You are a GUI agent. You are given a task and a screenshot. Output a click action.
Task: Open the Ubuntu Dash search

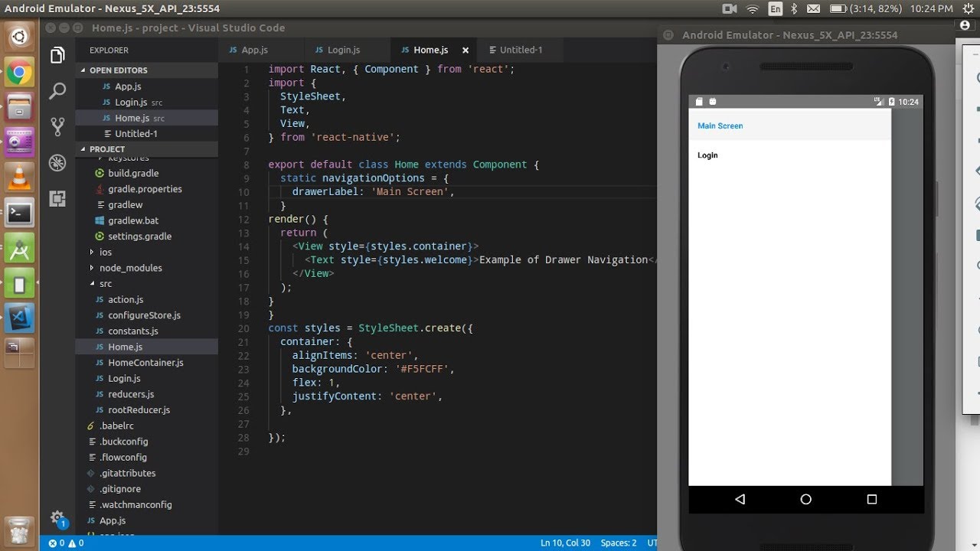[19, 37]
